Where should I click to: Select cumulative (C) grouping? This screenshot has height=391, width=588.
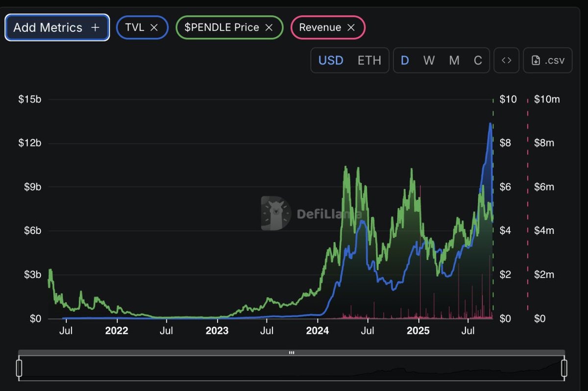pyautogui.click(x=478, y=60)
